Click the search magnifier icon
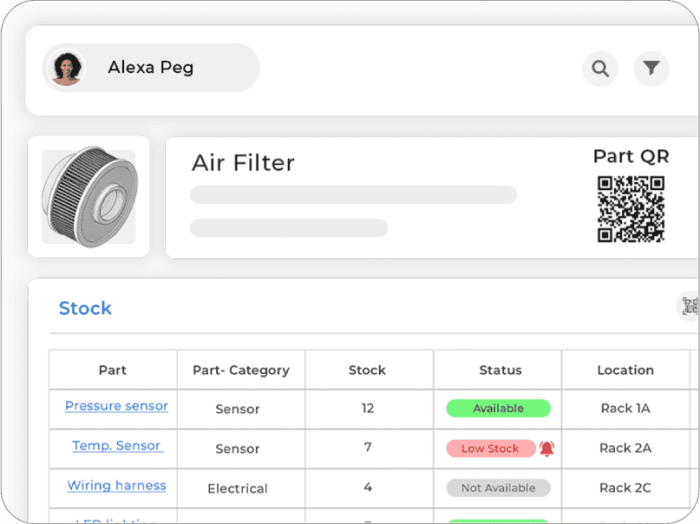 600,69
